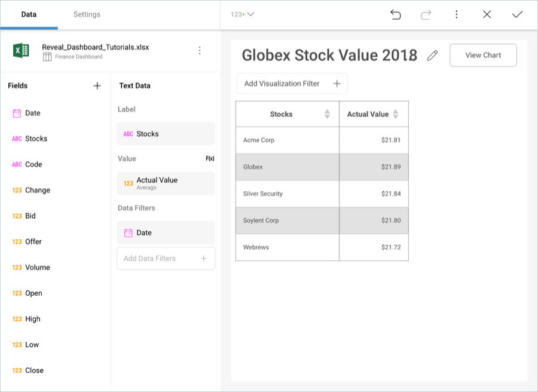Screen dimensions: 538x392
Task: Select the Globex cell
Action: click(288, 167)
